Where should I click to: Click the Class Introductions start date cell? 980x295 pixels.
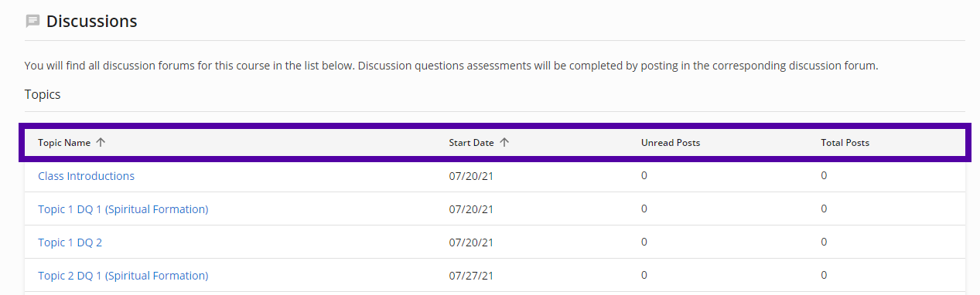[x=471, y=177]
